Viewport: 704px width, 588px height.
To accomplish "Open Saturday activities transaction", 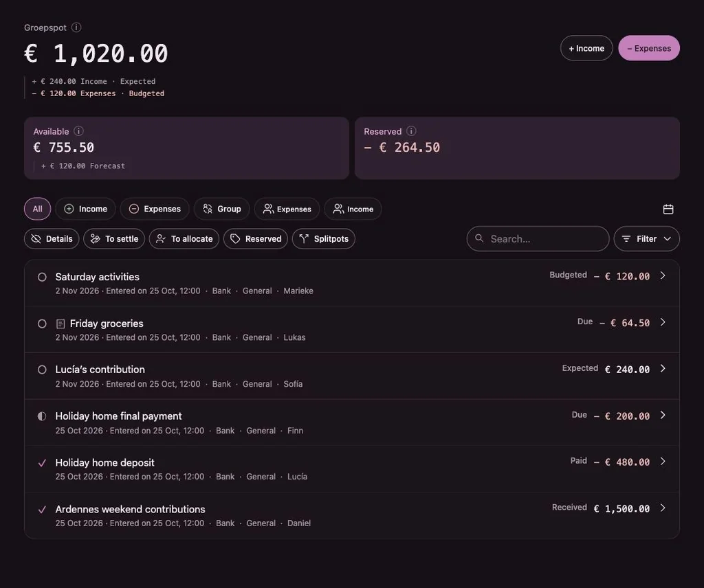I will pyautogui.click(x=352, y=283).
